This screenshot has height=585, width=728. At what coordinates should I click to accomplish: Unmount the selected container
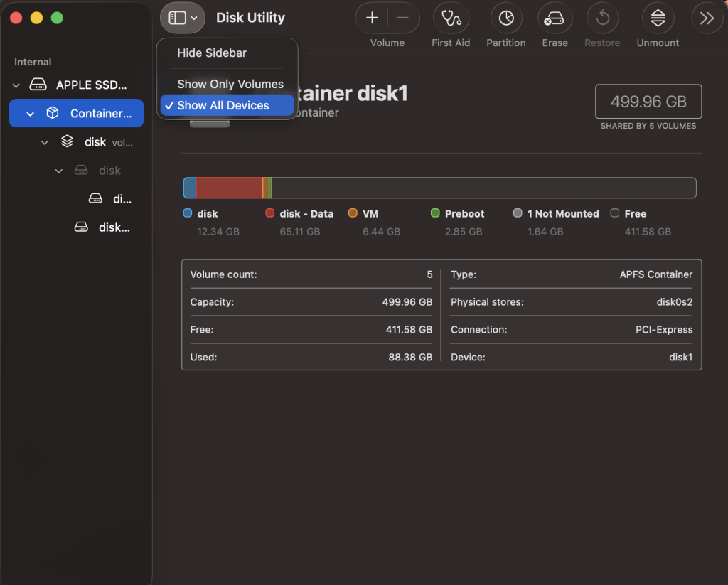(x=657, y=18)
